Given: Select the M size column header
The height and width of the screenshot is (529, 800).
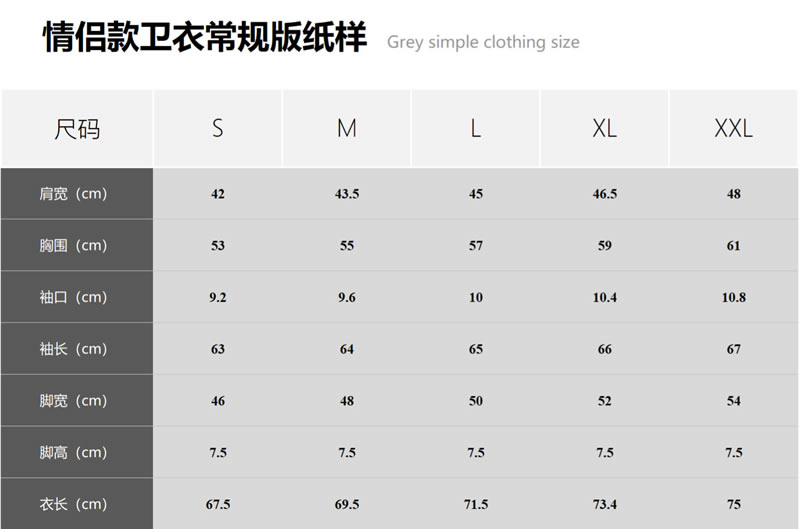Looking at the screenshot, I should (x=347, y=128).
